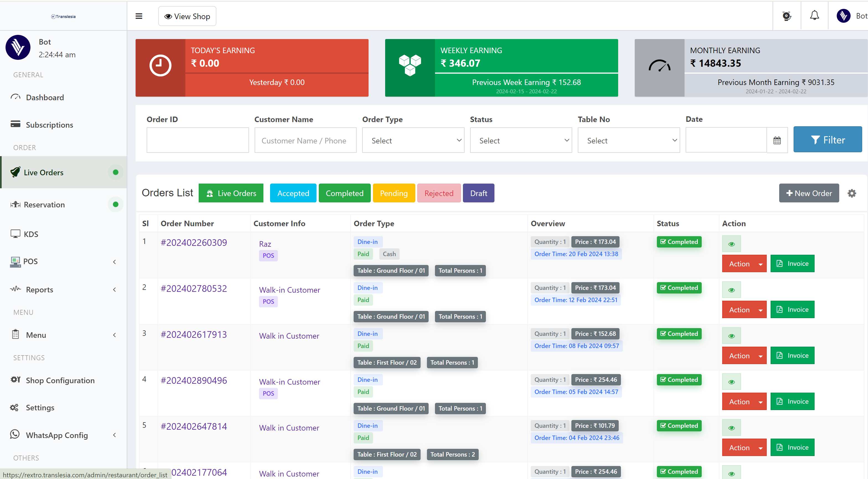Click the hamburger menu toggle icon
This screenshot has height=479, width=868.
coord(139,16)
